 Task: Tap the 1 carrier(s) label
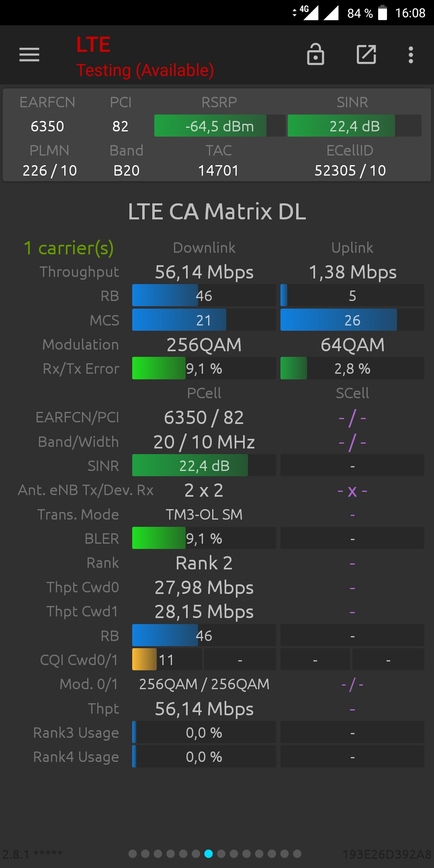(x=69, y=248)
